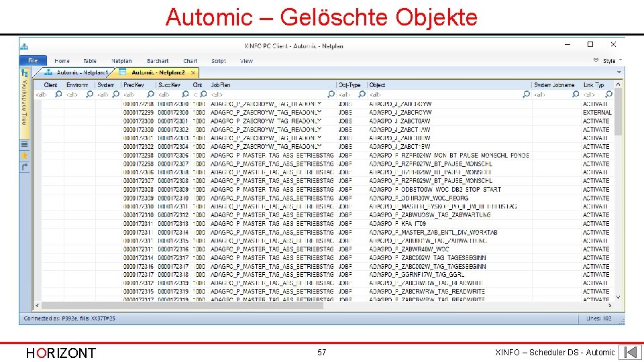
Task: Sort by the System Jobname column header
Action: (554, 85)
